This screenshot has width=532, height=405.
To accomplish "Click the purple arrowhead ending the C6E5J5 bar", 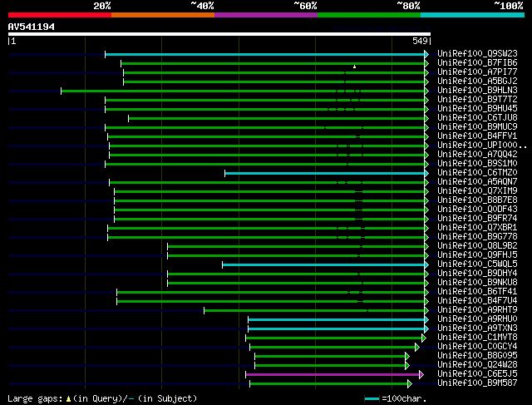I will [x=421, y=375].
